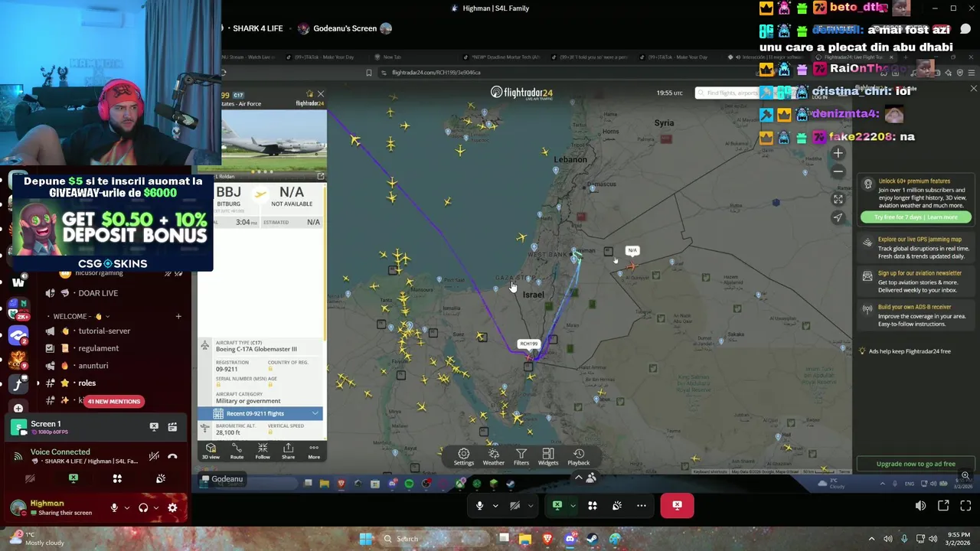Select the RCH199 flight label on map
Viewport: 980px width, 551px height.
click(x=528, y=344)
